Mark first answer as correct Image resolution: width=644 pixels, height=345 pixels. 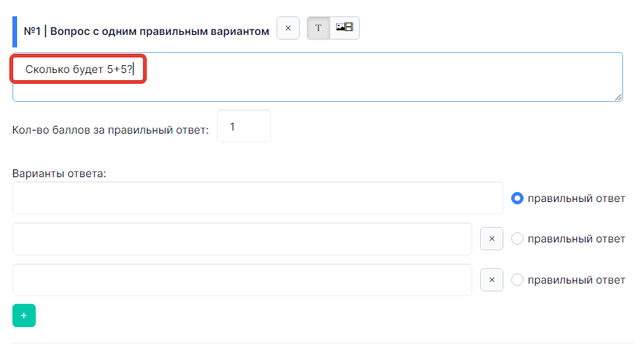pyautogui.click(x=517, y=198)
